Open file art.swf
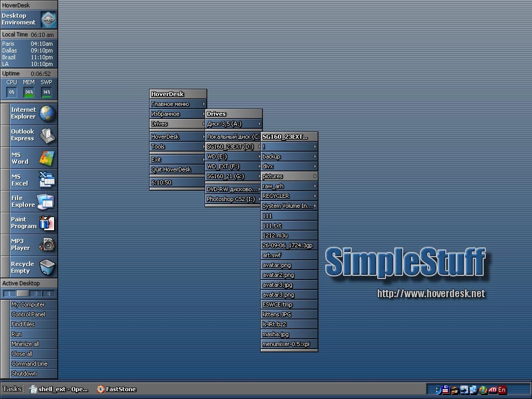Screen dimensions: 532x399 [289, 255]
